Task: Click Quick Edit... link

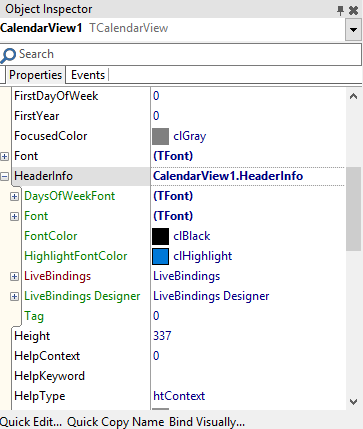Action: point(31,422)
